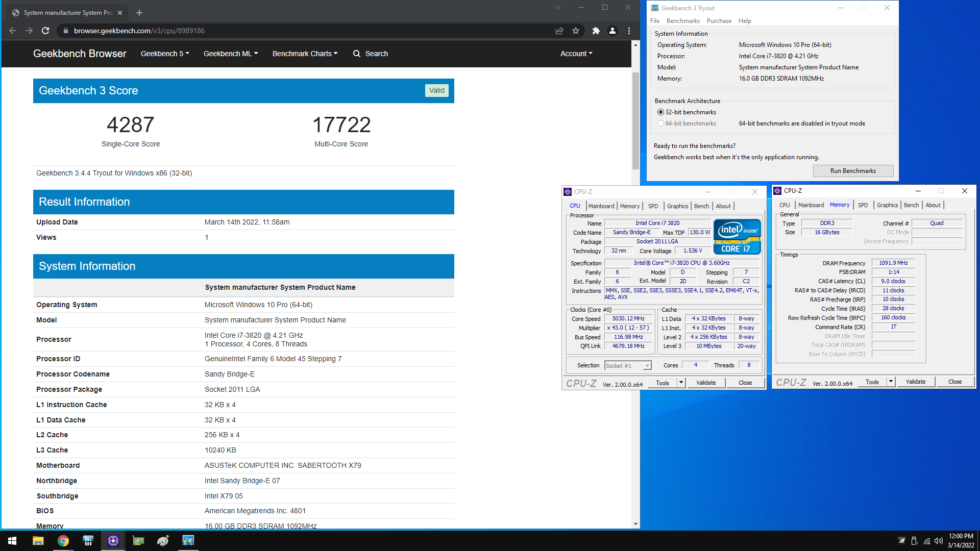
Task: Open the Purchase menu in Geekbench 3
Action: point(719,21)
